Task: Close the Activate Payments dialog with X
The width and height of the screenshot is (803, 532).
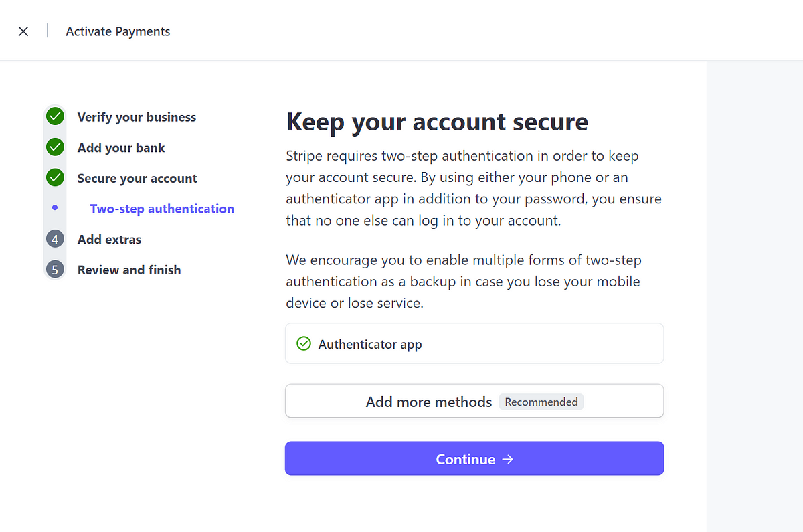Action: coord(23,31)
